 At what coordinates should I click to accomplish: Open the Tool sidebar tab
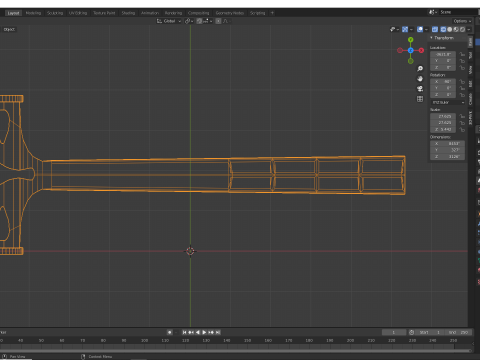click(471, 55)
